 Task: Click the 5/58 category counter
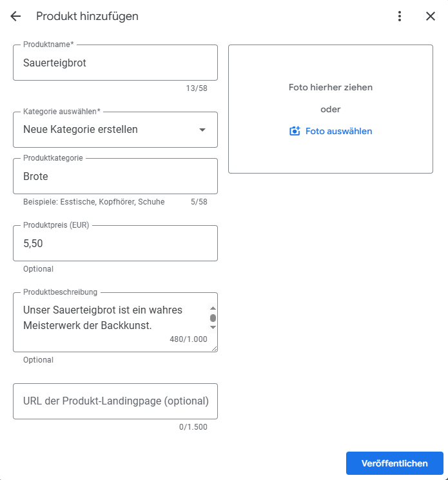pos(199,202)
